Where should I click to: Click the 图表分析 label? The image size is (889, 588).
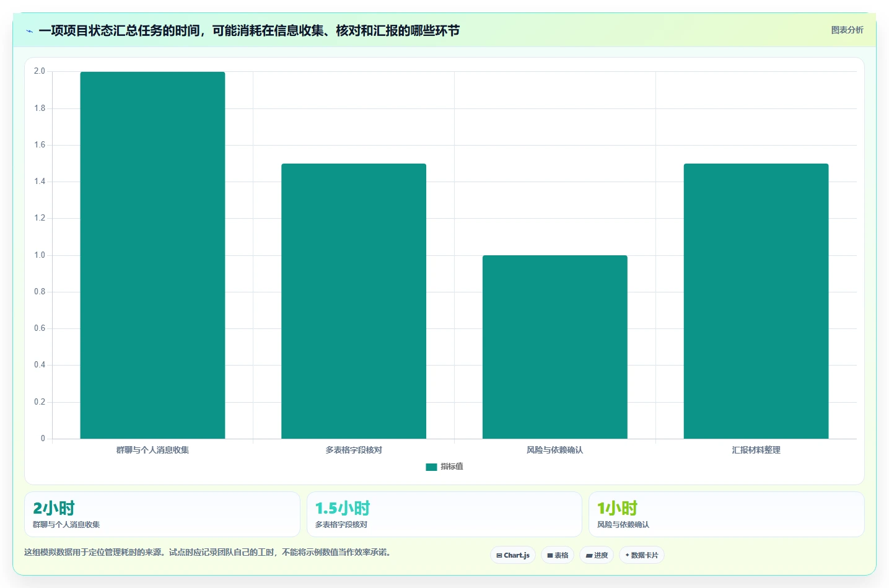(847, 30)
